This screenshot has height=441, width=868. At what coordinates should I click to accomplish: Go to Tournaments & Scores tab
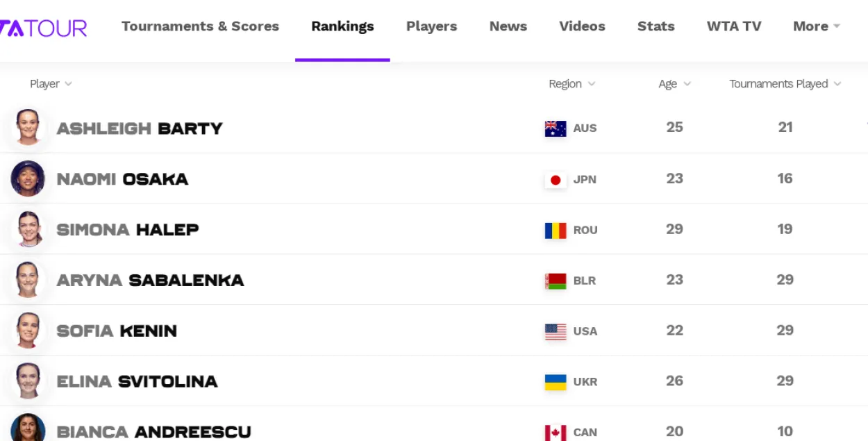pos(200,26)
